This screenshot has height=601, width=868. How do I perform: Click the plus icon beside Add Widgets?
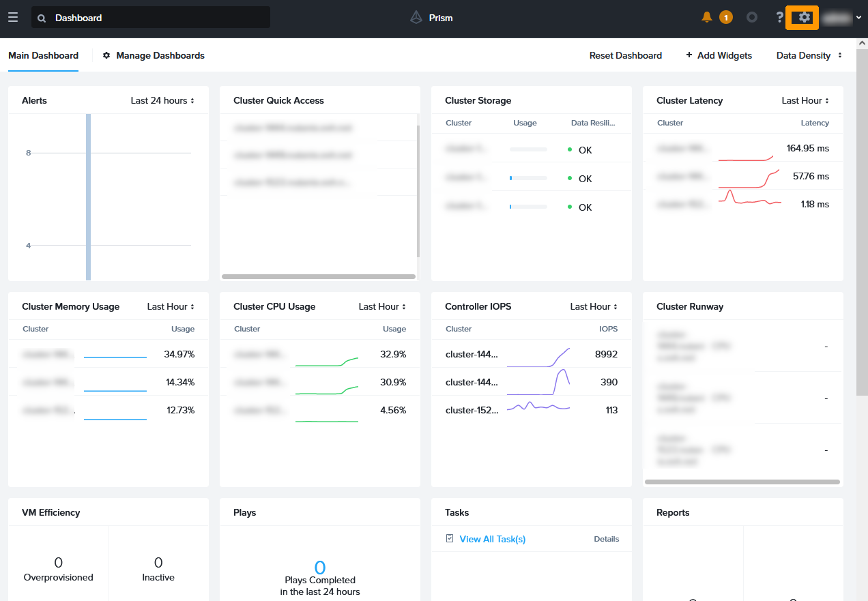pos(689,55)
